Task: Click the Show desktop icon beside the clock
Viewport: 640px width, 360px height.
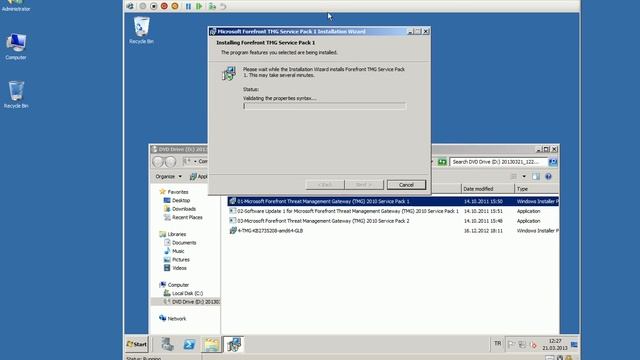Action: coord(574,344)
